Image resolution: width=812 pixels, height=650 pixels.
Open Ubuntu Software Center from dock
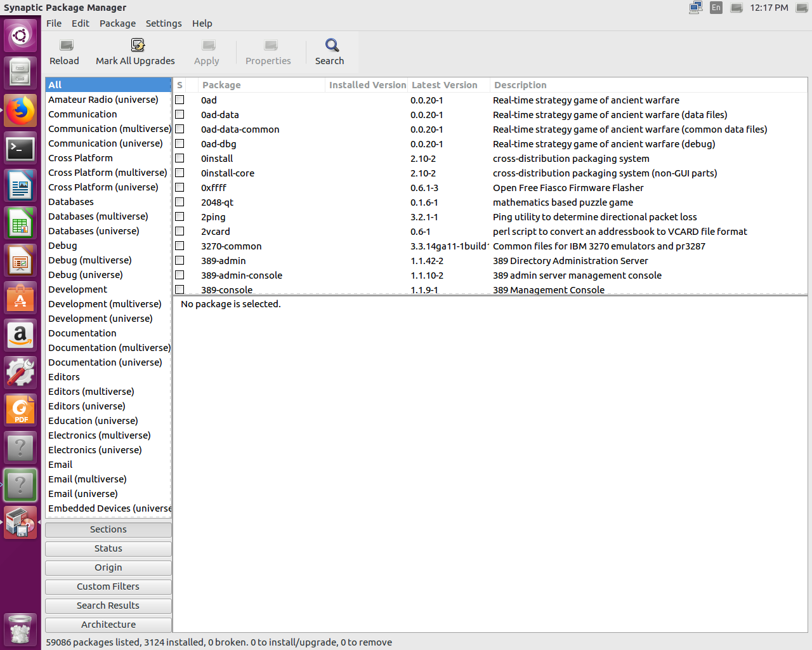pyautogui.click(x=20, y=298)
